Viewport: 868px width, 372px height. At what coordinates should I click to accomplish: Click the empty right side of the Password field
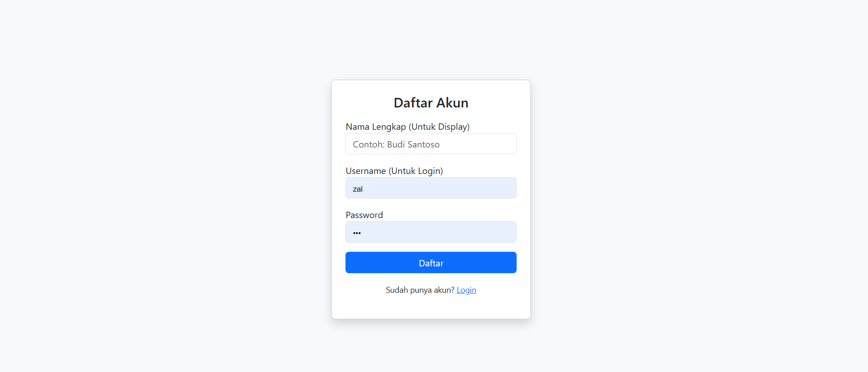473,232
